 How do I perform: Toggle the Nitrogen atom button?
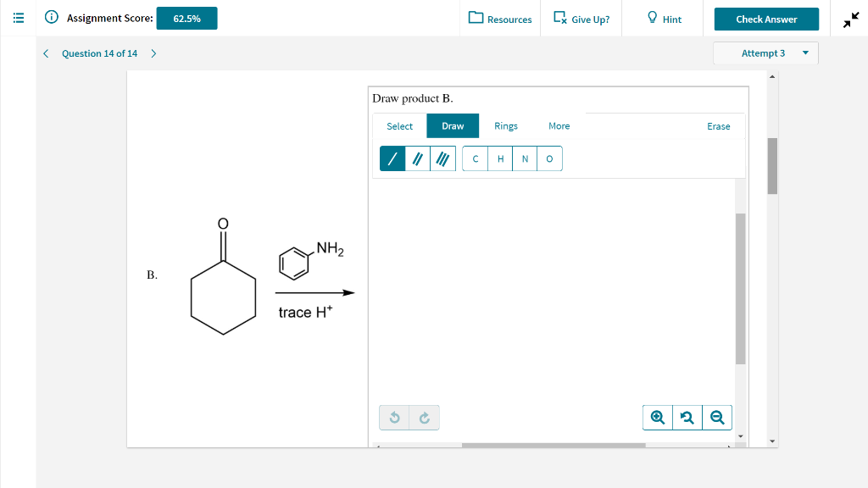(525, 158)
